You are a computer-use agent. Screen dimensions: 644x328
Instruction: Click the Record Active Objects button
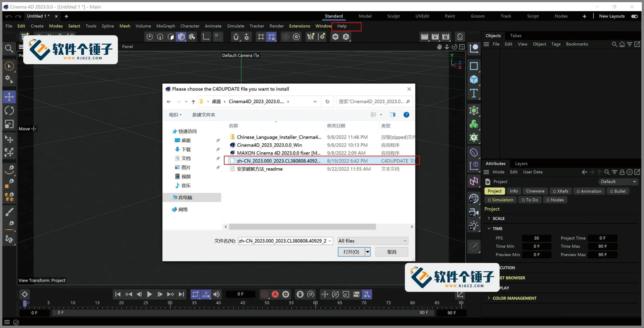(x=264, y=294)
